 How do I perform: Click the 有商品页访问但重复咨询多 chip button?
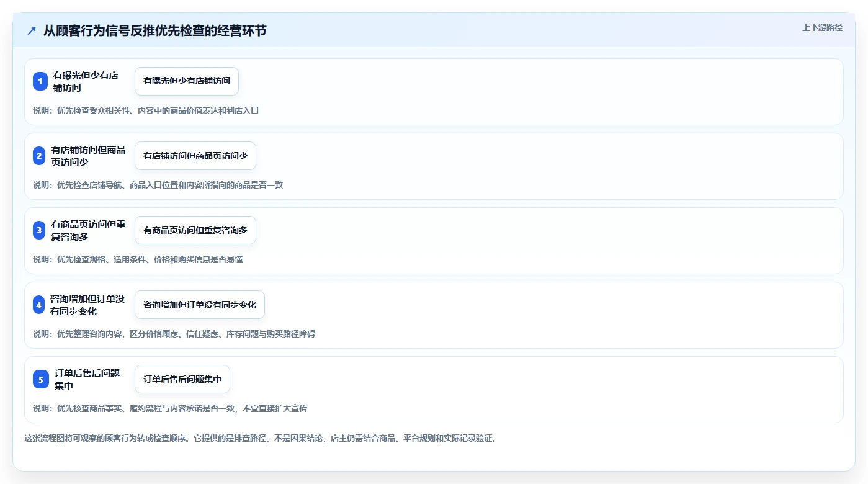click(195, 230)
